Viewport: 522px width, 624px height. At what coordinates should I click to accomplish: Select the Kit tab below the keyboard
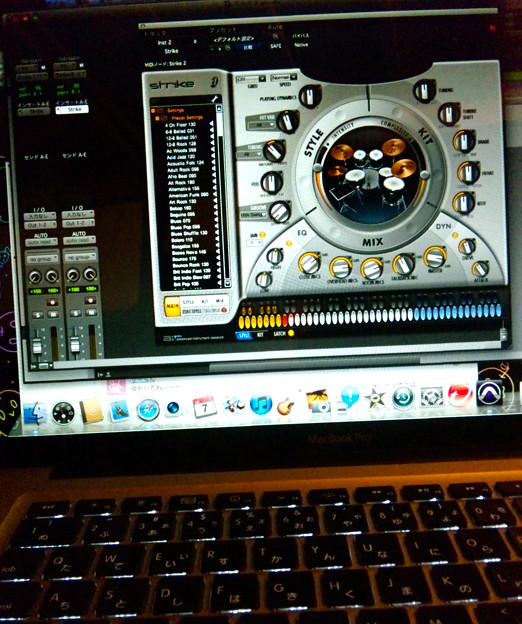pos(260,335)
